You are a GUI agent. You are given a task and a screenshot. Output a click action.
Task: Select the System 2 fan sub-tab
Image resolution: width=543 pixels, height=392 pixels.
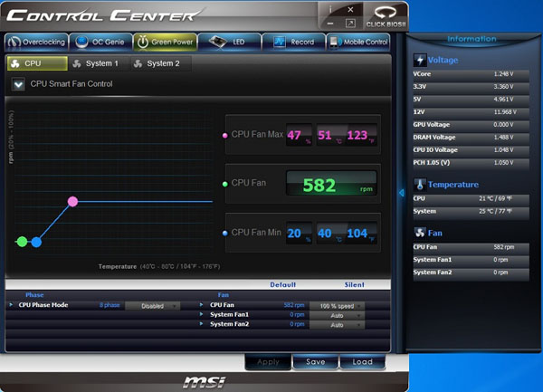[160, 63]
